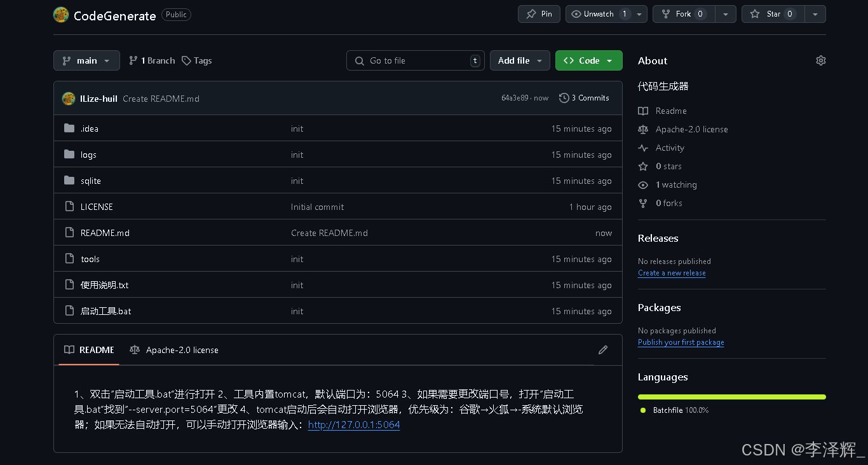The width and height of the screenshot is (868, 465).
Task: Click the green Batchfile language bar
Action: tap(731, 396)
